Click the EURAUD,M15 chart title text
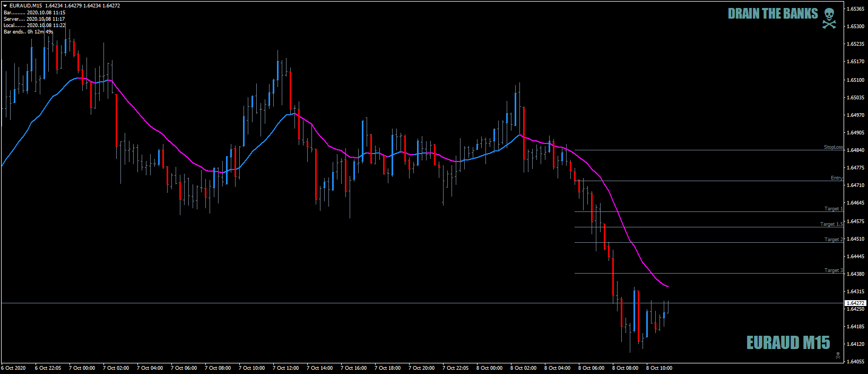Viewport: 868px width, 374px height. point(25,6)
